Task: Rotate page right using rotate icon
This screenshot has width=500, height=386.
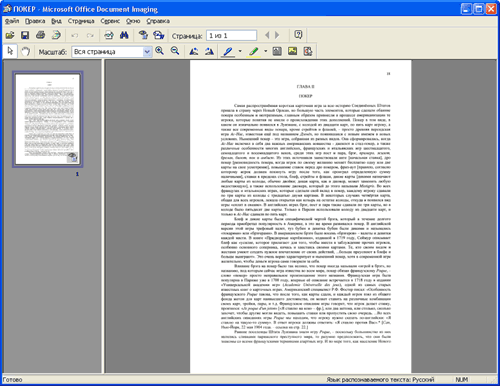Action: (209, 51)
